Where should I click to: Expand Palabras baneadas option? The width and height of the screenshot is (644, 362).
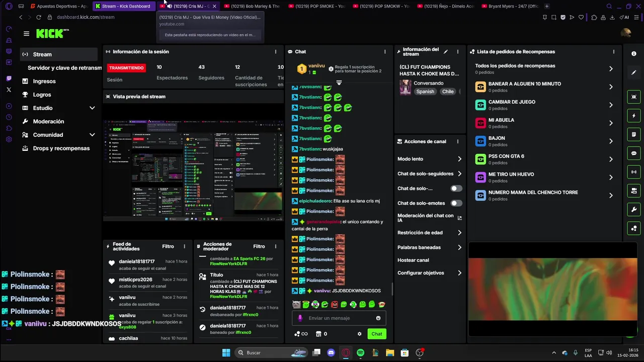click(x=459, y=247)
